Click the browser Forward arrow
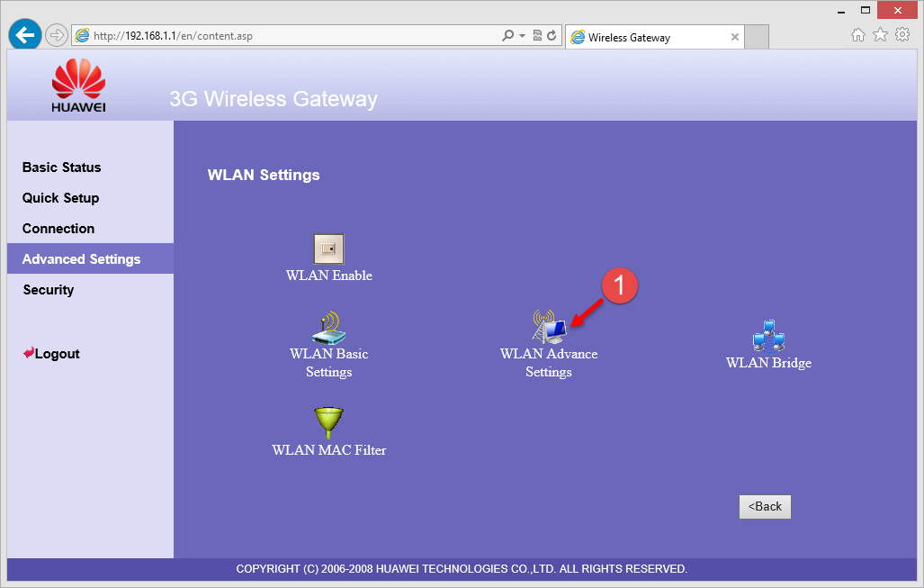Image resolution: width=924 pixels, height=588 pixels. click(56, 35)
